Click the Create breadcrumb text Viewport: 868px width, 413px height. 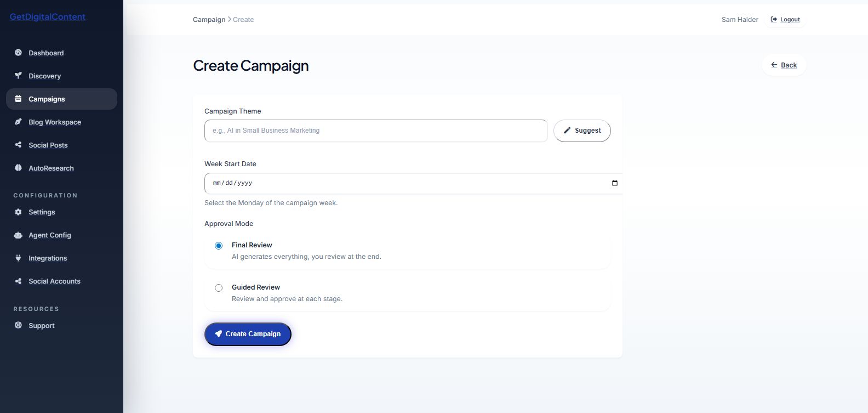point(243,19)
